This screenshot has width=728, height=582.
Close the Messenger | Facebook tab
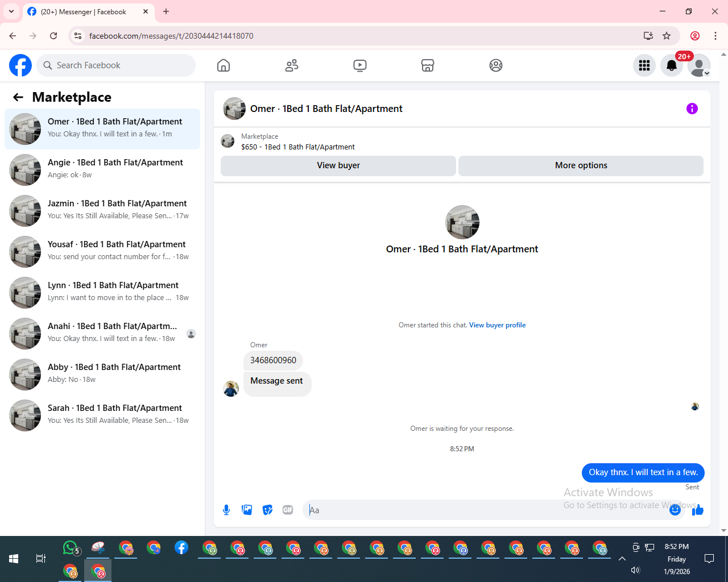(146, 11)
